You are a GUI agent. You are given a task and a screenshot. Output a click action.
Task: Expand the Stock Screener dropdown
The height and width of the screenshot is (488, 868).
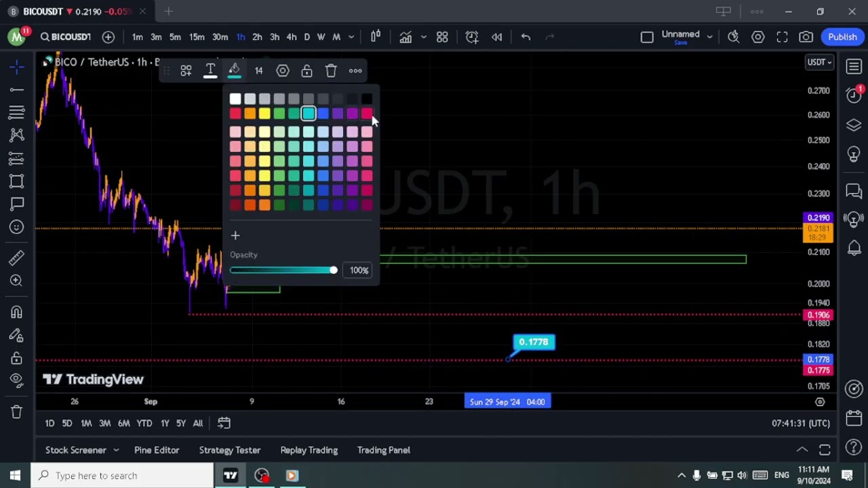116,450
